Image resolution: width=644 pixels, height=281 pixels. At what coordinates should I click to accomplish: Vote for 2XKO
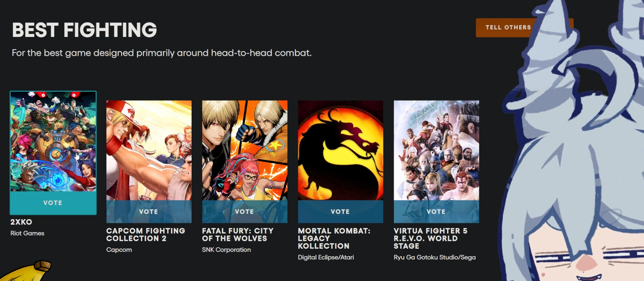(53, 203)
